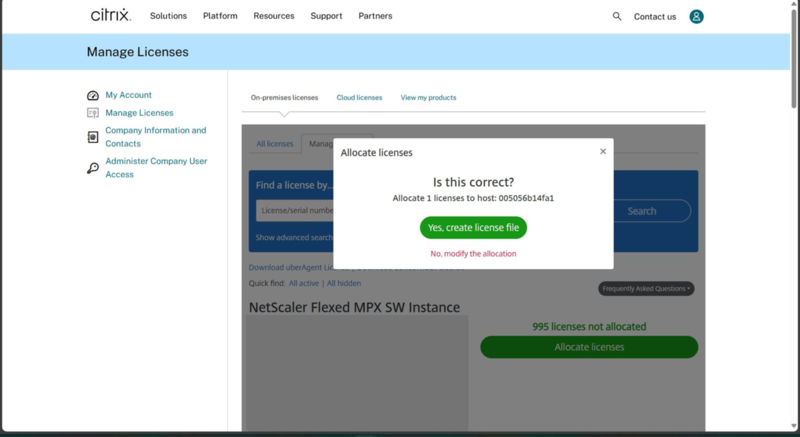The height and width of the screenshot is (437, 800).
Task: Click the Company Information building icon
Action: tap(93, 137)
